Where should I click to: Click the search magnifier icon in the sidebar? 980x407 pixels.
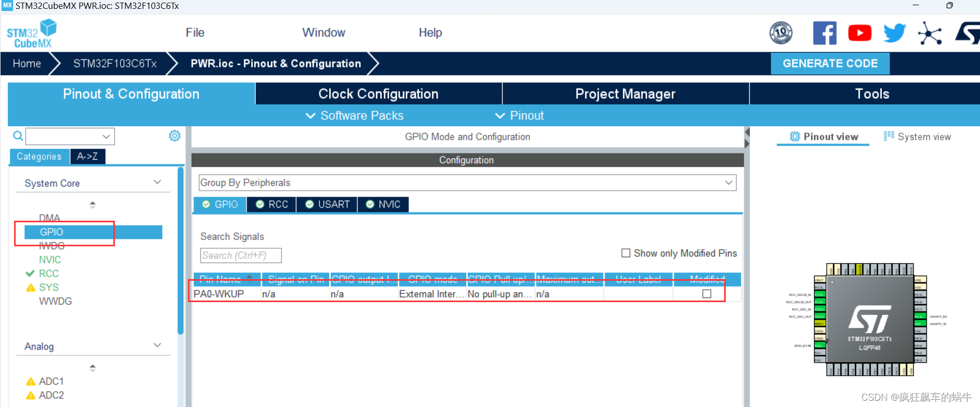tap(18, 136)
